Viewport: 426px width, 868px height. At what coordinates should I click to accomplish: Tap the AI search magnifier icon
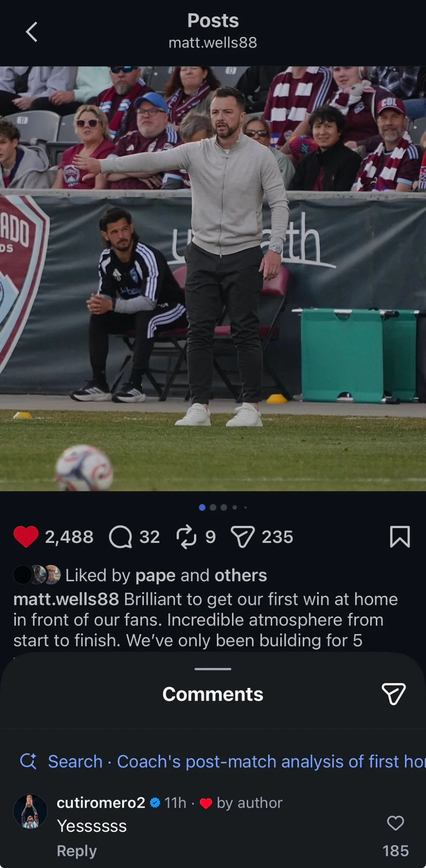coord(29,761)
